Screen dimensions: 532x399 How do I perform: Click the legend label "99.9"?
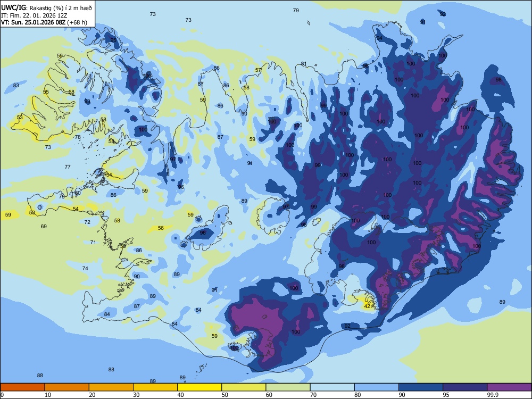[x=492, y=395]
